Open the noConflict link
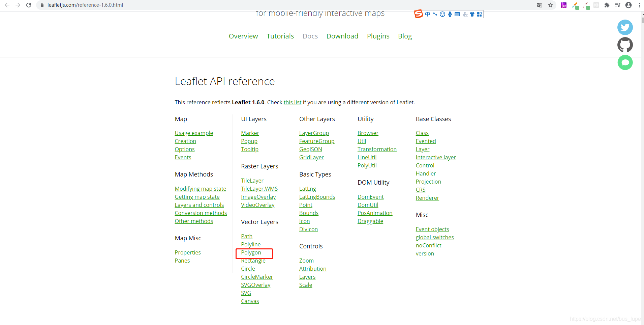This screenshot has height=325, width=644. click(x=428, y=245)
